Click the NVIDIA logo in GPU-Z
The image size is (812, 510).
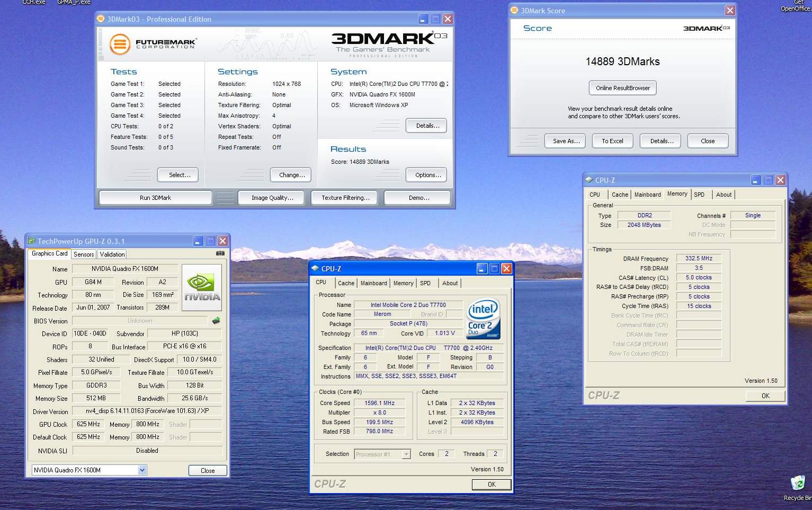pos(202,287)
